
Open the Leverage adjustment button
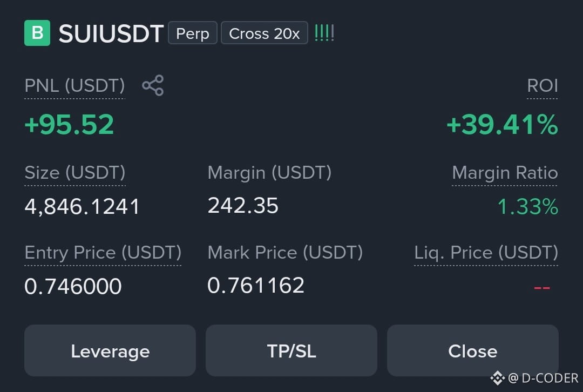tap(110, 351)
